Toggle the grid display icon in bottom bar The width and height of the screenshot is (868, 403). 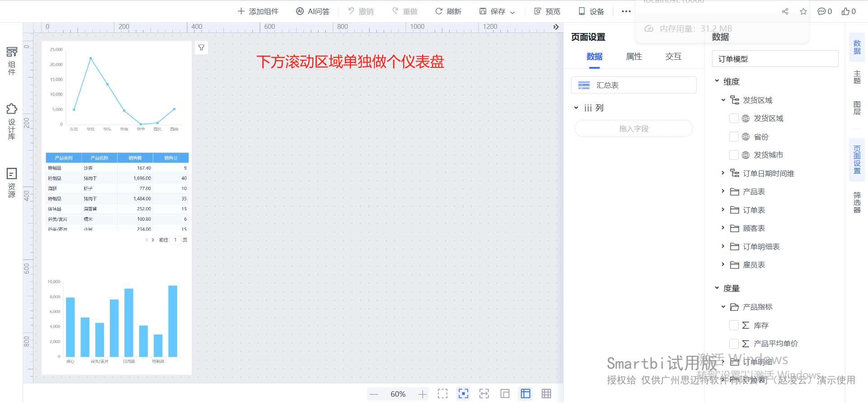[x=546, y=394]
